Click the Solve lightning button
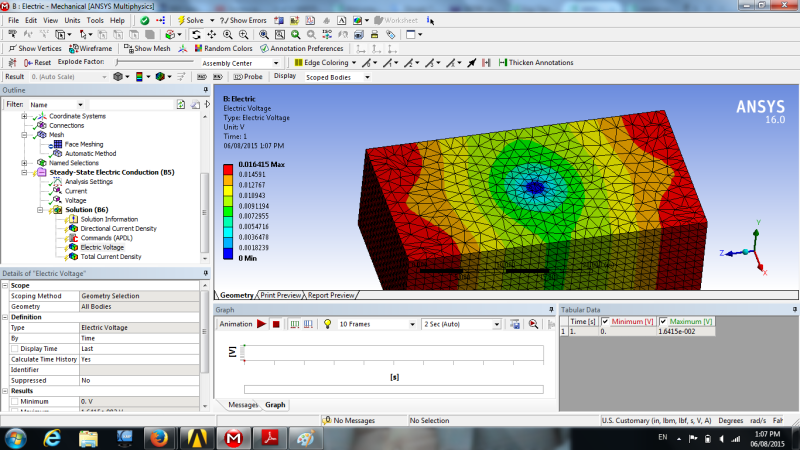The image size is (800, 450). click(x=190, y=20)
